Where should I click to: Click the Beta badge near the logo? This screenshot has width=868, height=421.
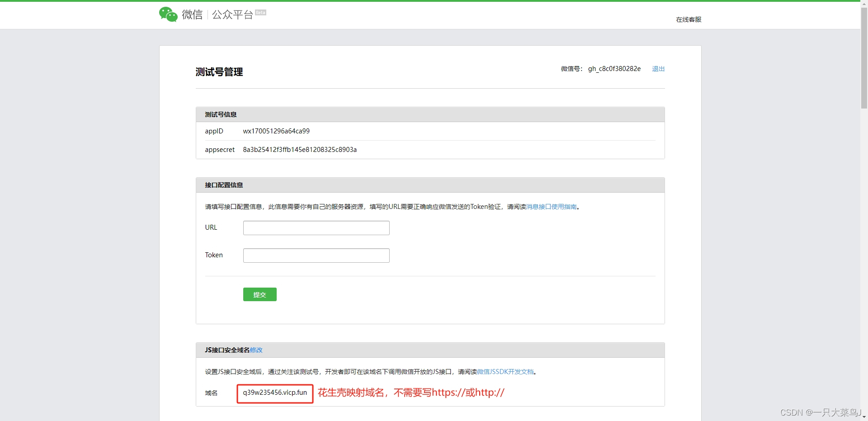point(260,13)
